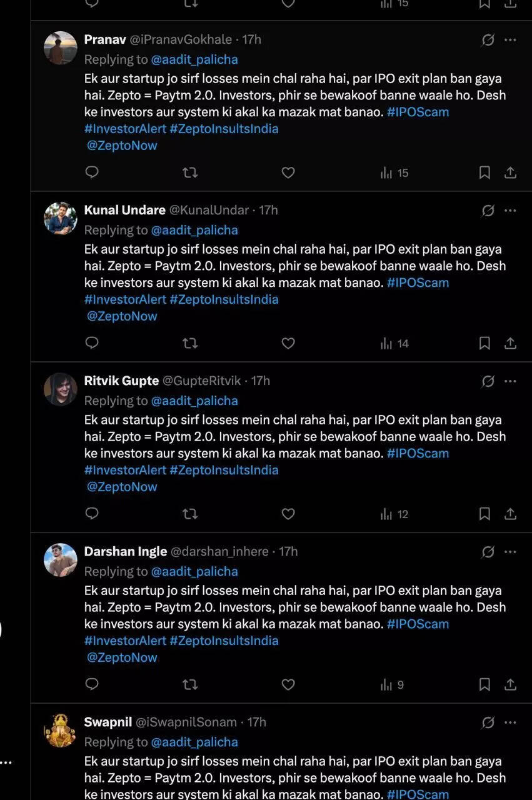Image resolution: width=532 pixels, height=800 pixels.
Task: Open @aadit_palicha mention in Swapnil's reply
Action: (194, 742)
